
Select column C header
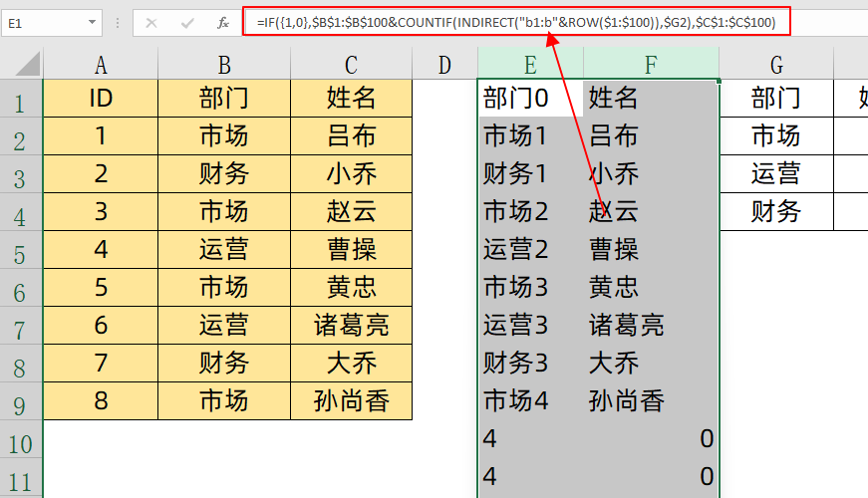[351, 64]
